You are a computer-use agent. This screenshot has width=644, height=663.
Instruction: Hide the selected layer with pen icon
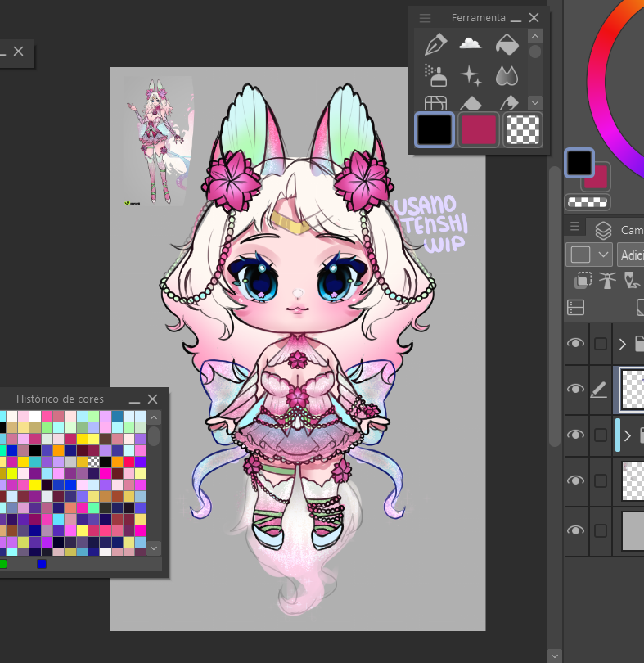coord(575,389)
